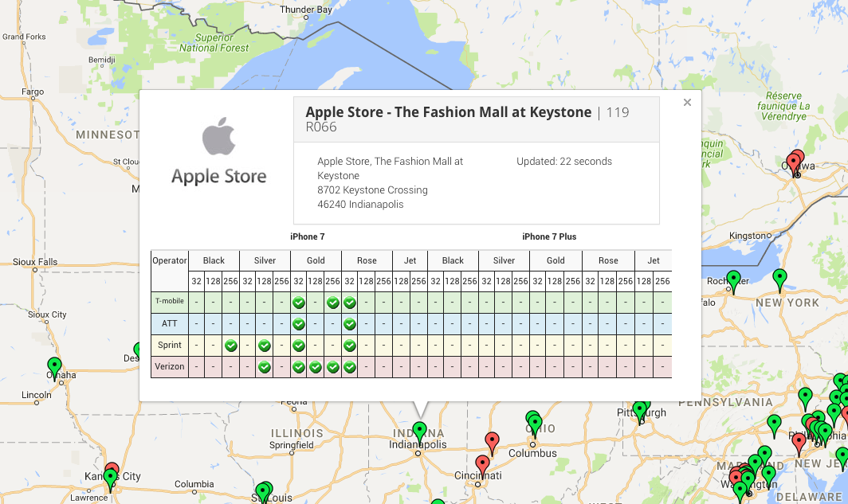Click the 'Sprint' row label
Viewport: 848px width, 504px height.
tap(169, 345)
